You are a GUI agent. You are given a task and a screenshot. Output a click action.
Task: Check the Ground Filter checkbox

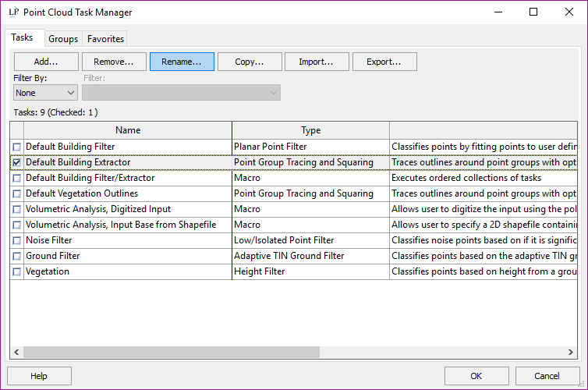tap(16, 256)
